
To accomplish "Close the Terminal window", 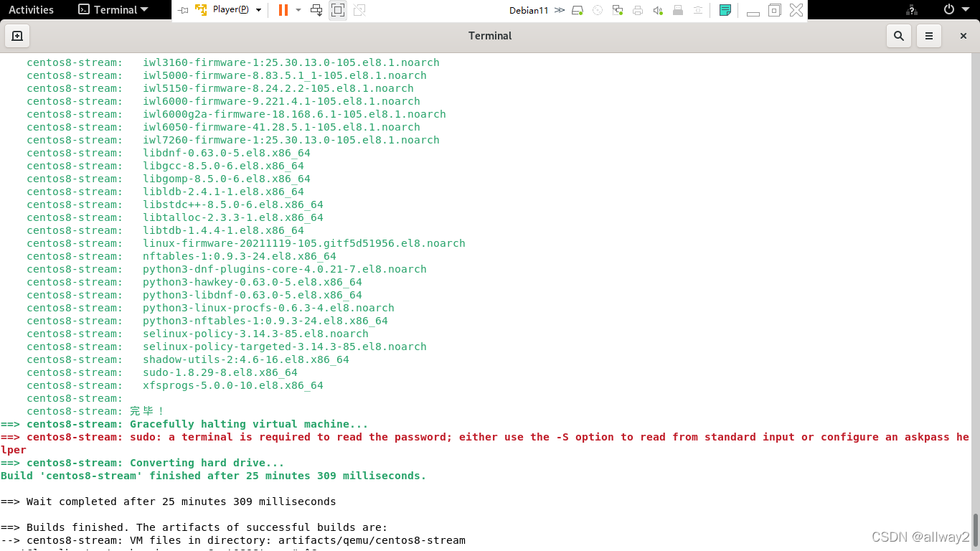I will pyautogui.click(x=963, y=36).
